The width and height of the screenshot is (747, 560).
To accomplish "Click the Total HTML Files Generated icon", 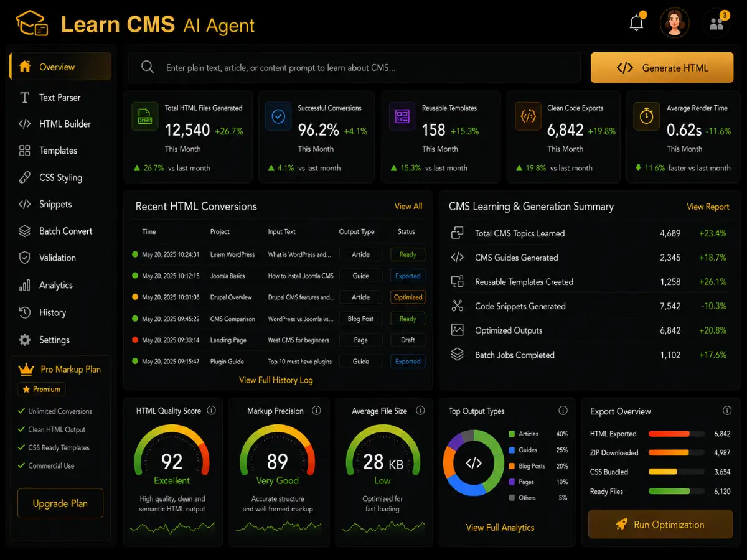I will [x=144, y=116].
